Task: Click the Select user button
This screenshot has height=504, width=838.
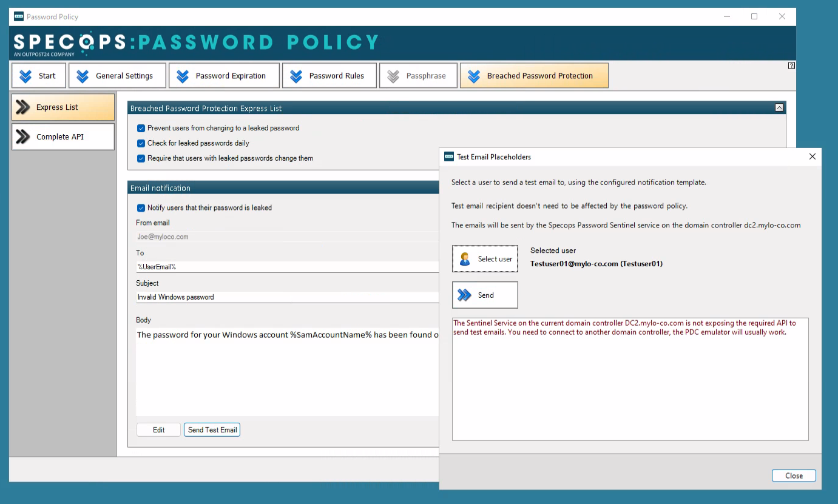Action: tap(485, 259)
